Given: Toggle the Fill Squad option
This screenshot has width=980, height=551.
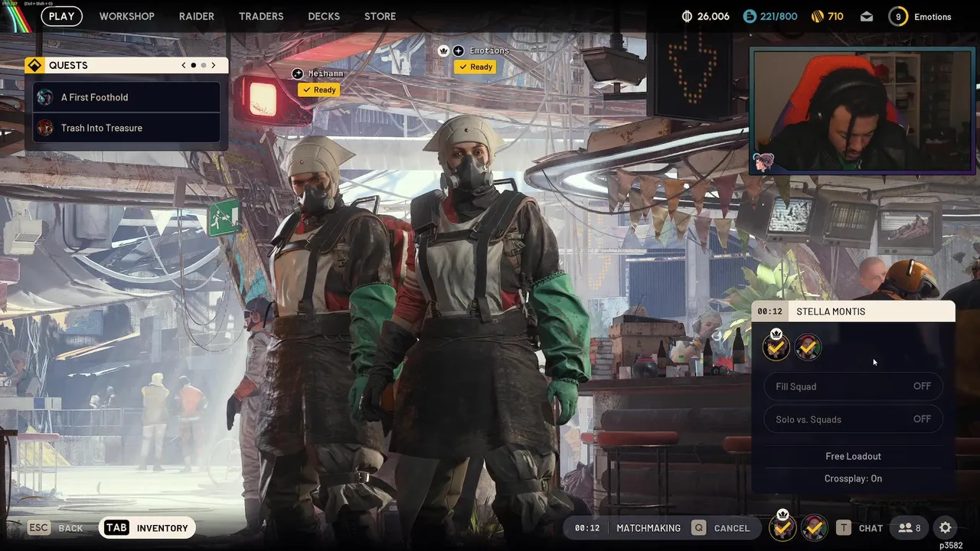Looking at the screenshot, I should (x=853, y=386).
